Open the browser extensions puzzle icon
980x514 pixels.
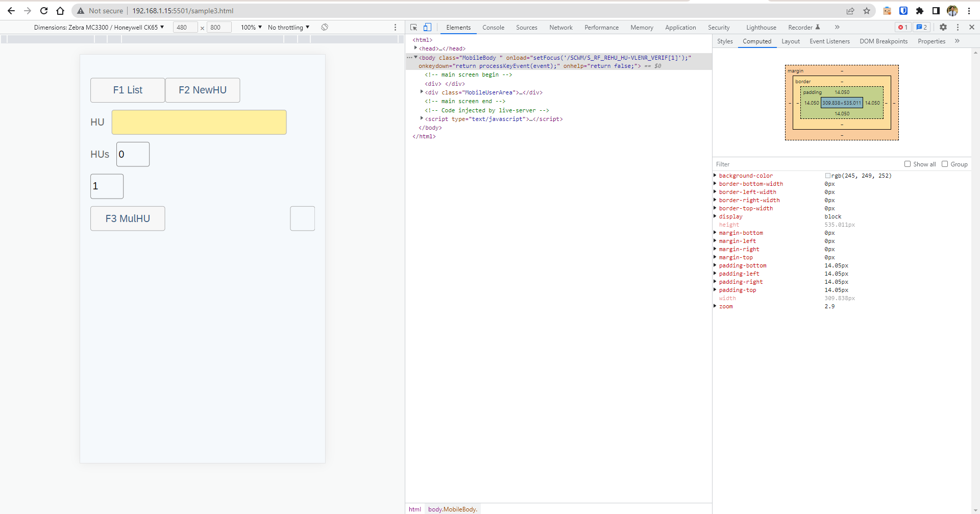(920, 11)
